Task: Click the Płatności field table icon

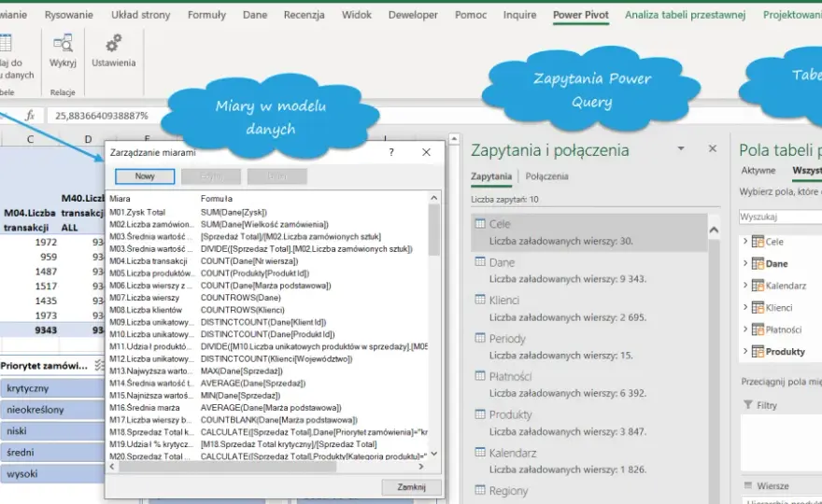Action: (758, 329)
